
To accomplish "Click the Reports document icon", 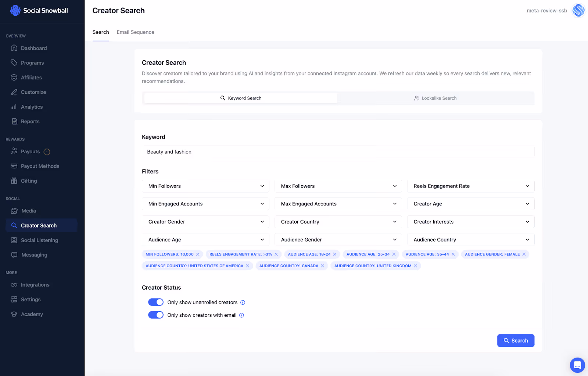I will pos(14,122).
